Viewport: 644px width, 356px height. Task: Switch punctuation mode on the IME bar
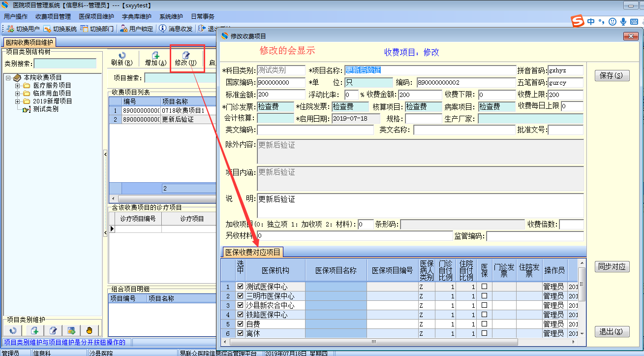601,22
